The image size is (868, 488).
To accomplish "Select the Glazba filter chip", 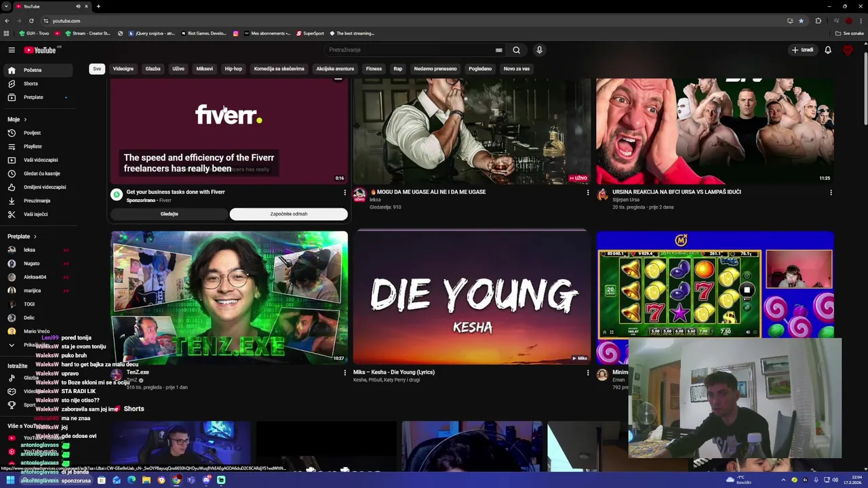I will [x=153, y=68].
